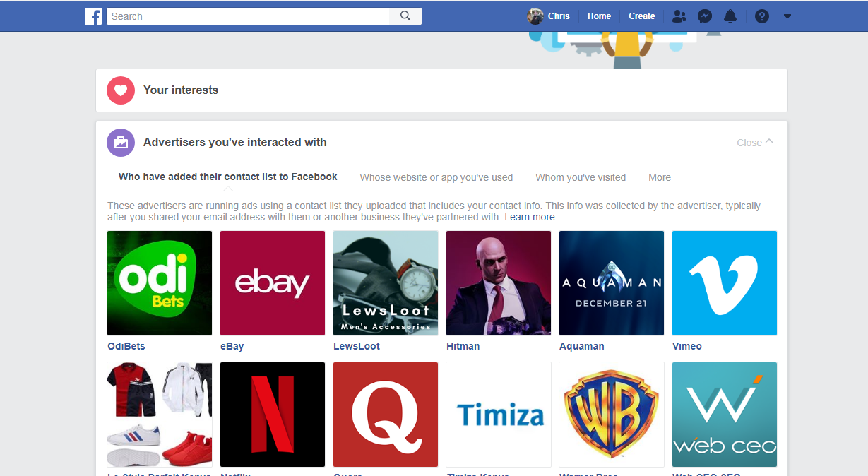The width and height of the screenshot is (868, 476).
Task: Open the Netflix advertiser thumbnail
Action: [x=273, y=415]
